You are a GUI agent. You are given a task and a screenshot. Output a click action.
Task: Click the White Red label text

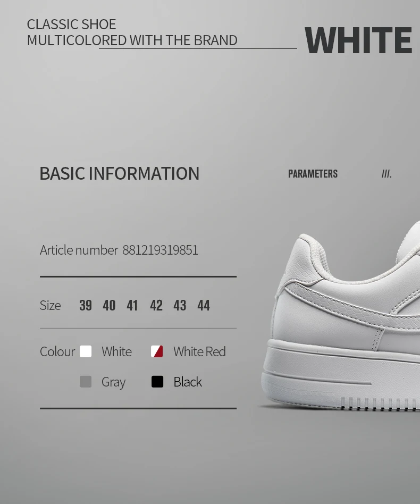click(x=199, y=351)
